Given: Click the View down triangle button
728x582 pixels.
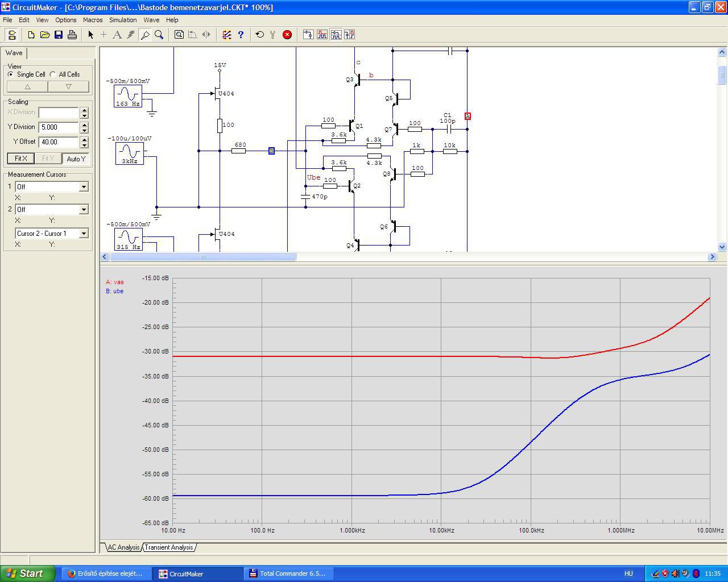Looking at the screenshot, I should pos(68,86).
